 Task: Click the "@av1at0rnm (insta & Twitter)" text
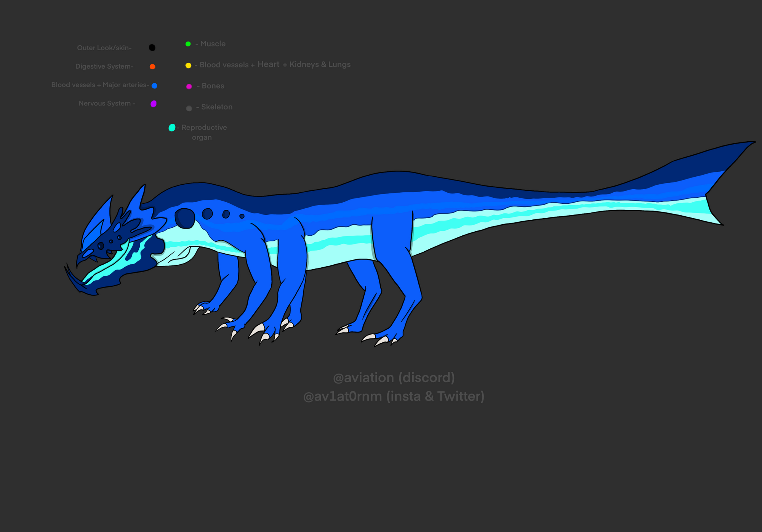tap(394, 396)
